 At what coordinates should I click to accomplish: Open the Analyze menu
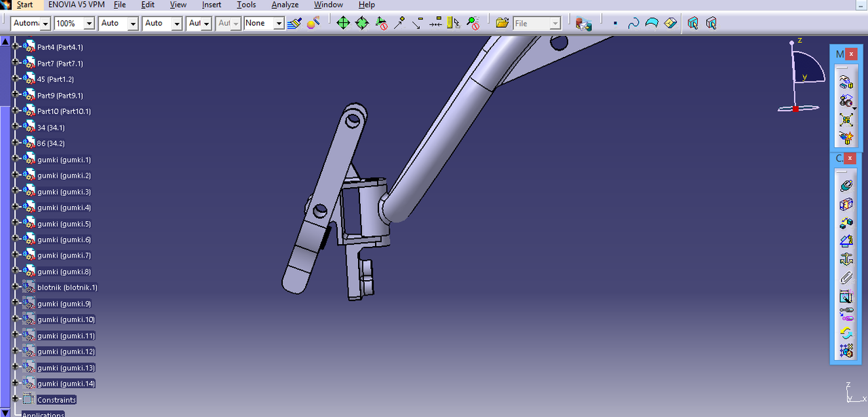[x=285, y=5]
